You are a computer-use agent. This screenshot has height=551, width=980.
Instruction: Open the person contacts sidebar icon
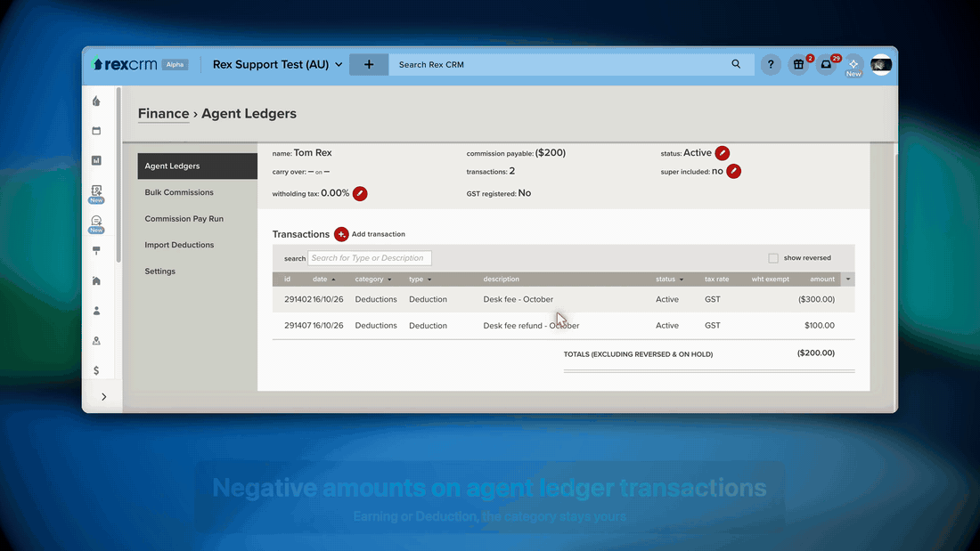[96, 311]
